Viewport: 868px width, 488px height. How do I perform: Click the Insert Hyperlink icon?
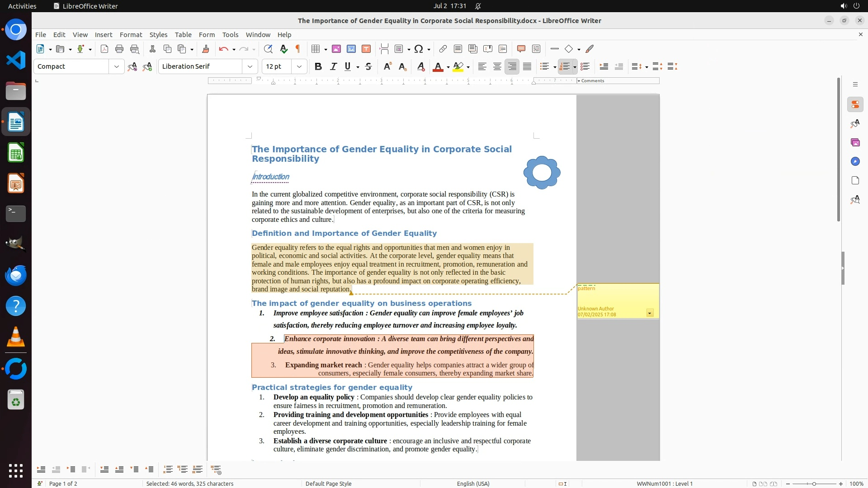(443, 49)
